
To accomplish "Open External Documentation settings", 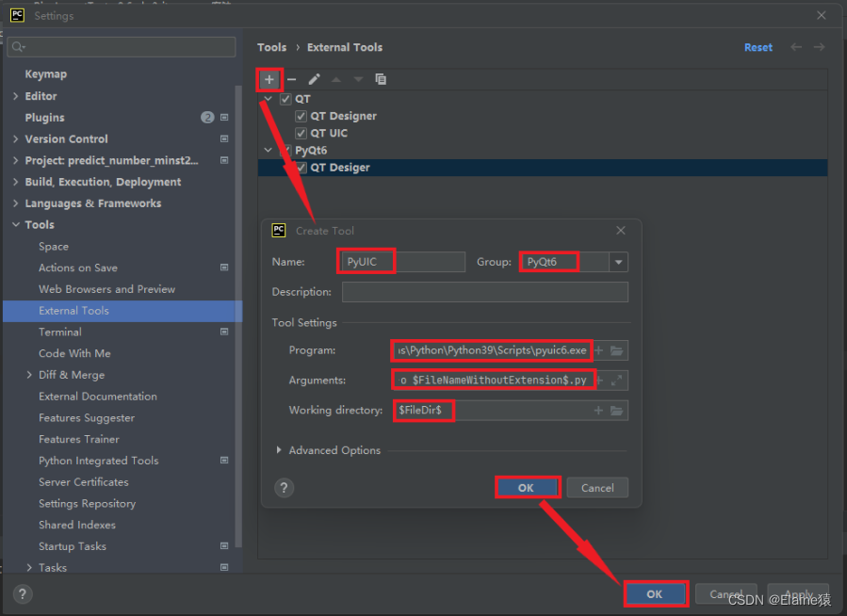I will click(98, 397).
